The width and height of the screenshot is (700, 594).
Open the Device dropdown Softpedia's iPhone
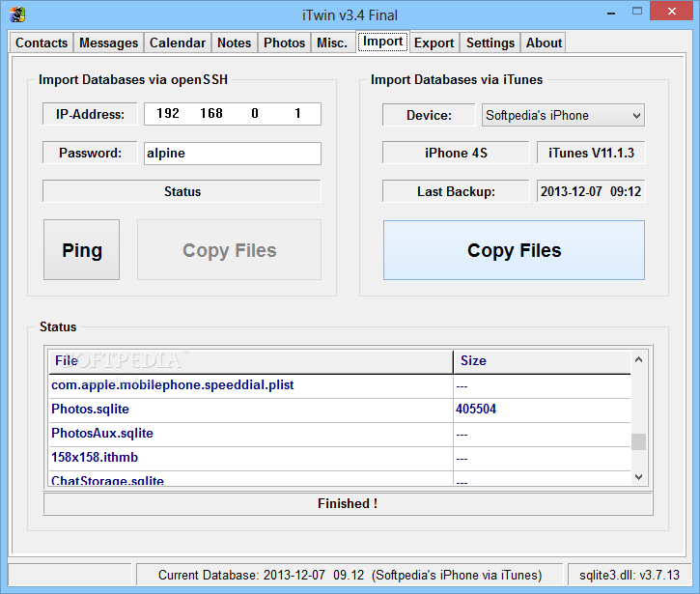click(563, 115)
